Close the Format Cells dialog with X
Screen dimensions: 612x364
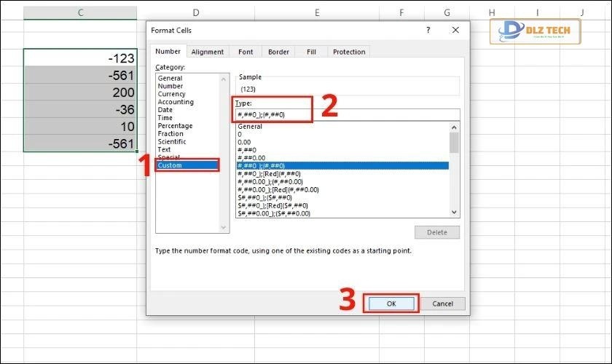(455, 31)
